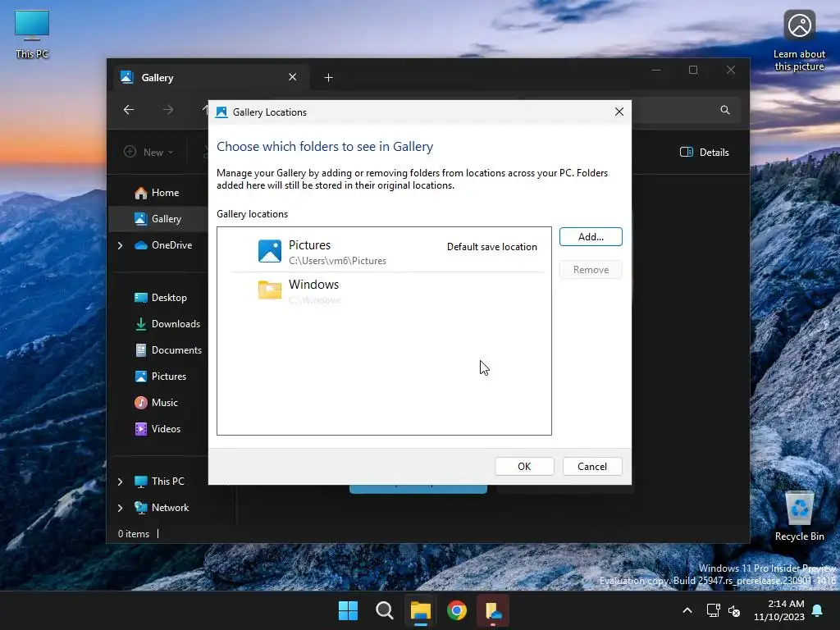
Task: Open This PC desktop icon
Action: pyautogui.click(x=32, y=34)
